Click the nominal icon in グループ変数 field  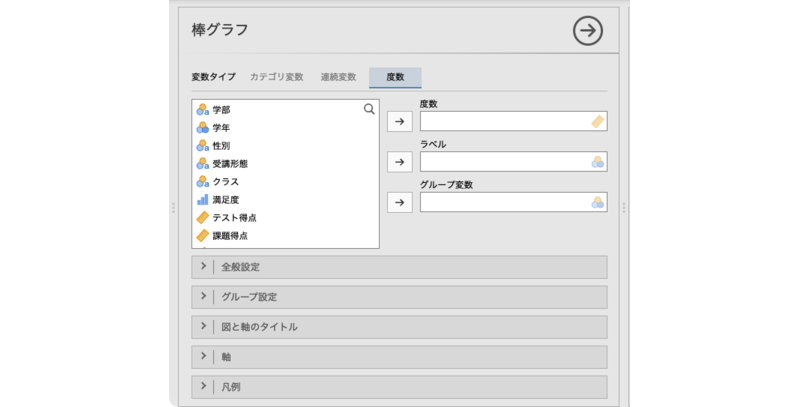coord(597,202)
